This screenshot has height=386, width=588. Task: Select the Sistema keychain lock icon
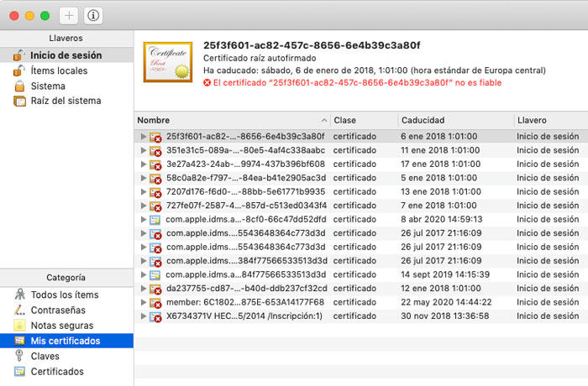[19, 86]
